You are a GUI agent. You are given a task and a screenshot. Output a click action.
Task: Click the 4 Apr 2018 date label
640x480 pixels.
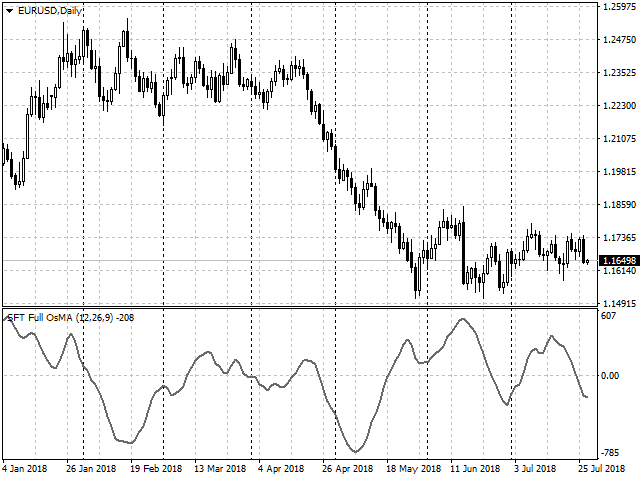pos(281,469)
